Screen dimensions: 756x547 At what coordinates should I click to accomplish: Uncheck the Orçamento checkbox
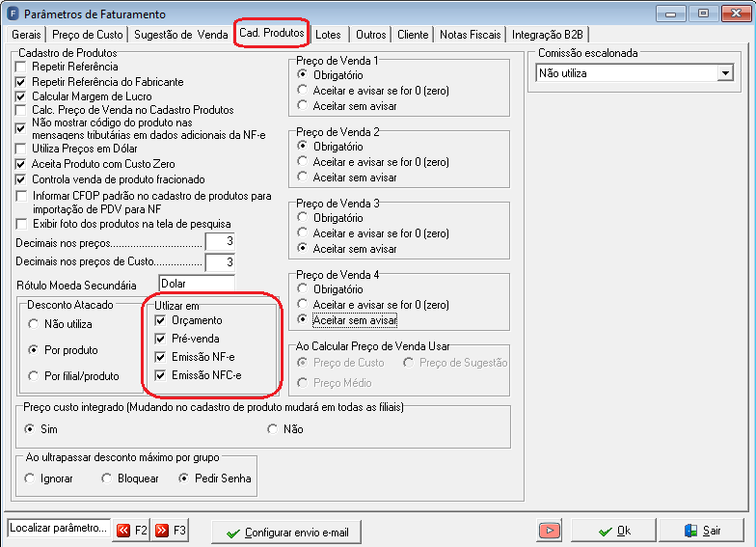pyautogui.click(x=160, y=320)
